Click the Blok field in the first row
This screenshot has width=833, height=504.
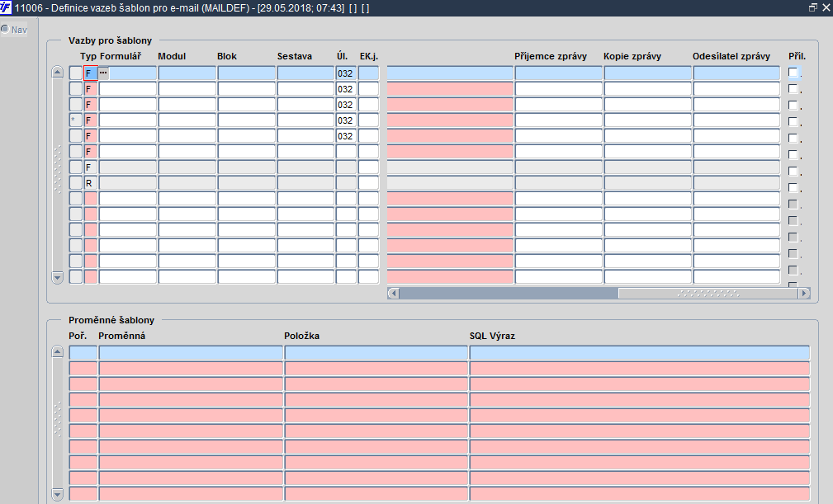tap(247, 73)
